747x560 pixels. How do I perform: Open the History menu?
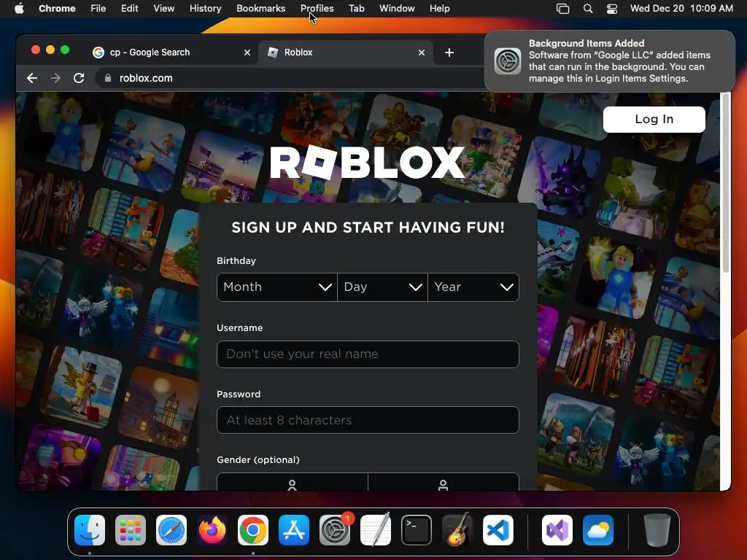(205, 9)
